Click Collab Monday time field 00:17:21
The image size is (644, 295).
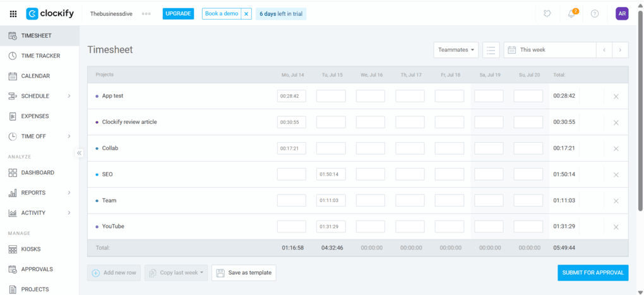292,148
